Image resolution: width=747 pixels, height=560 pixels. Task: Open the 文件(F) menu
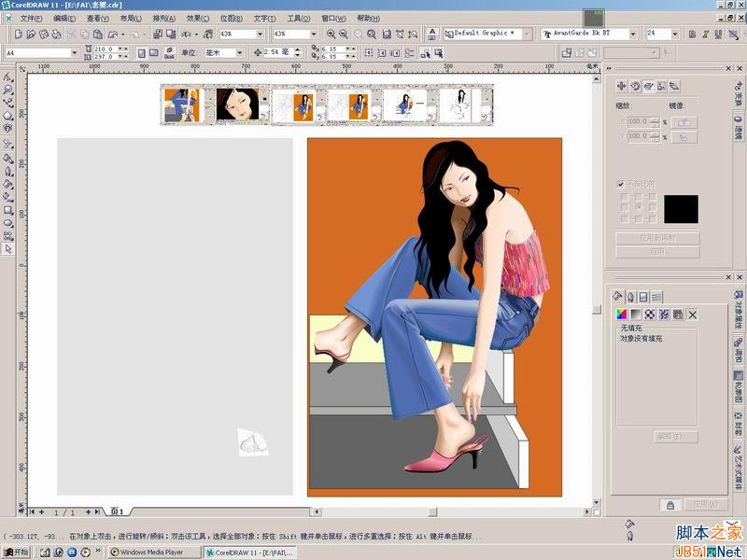(31, 18)
